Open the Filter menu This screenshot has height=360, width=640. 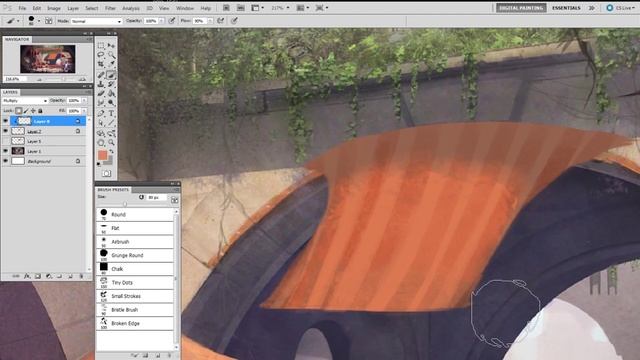[110, 8]
